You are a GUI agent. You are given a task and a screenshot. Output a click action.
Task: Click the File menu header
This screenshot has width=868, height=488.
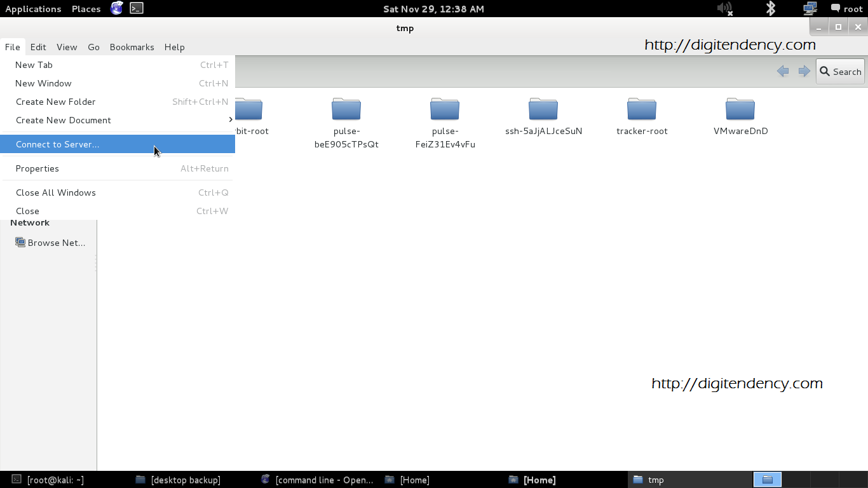[12, 47]
